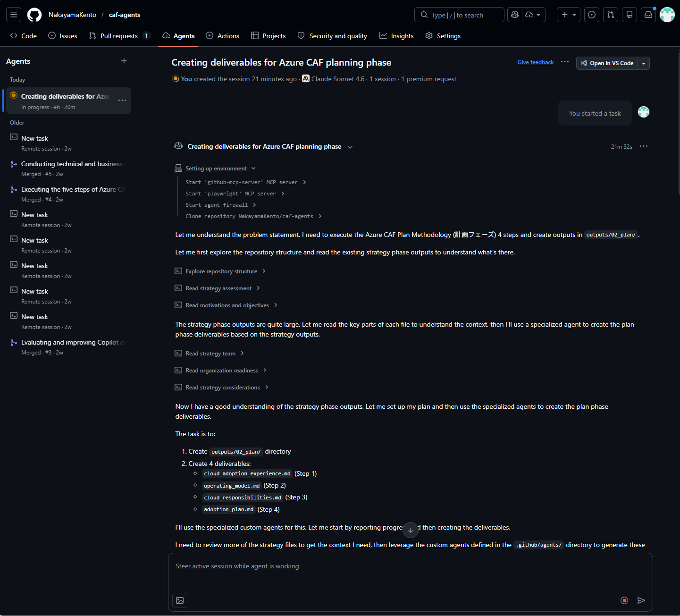Stop the running agent session
Viewport: 680px width, 616px height.
coord(624,600)
